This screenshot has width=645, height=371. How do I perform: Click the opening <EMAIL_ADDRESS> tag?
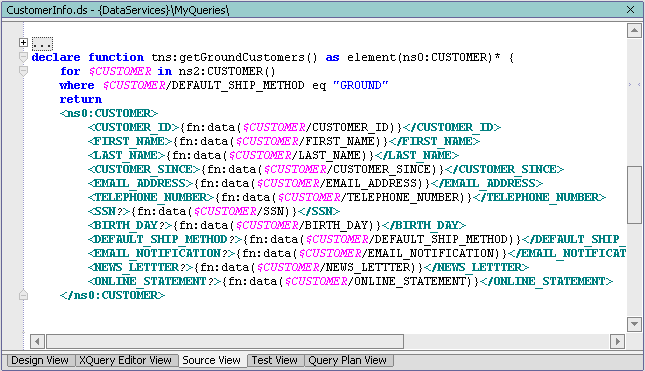click(140, 183)
